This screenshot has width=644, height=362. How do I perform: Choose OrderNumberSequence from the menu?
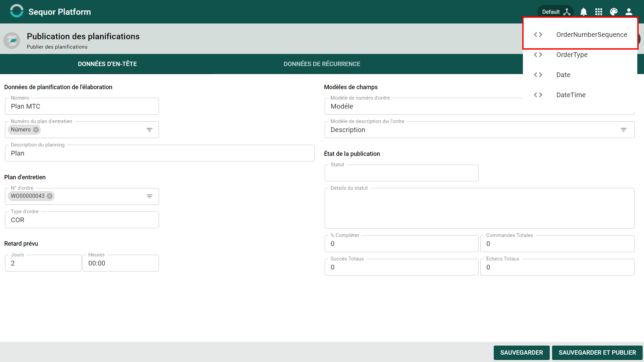click(580, 35)
